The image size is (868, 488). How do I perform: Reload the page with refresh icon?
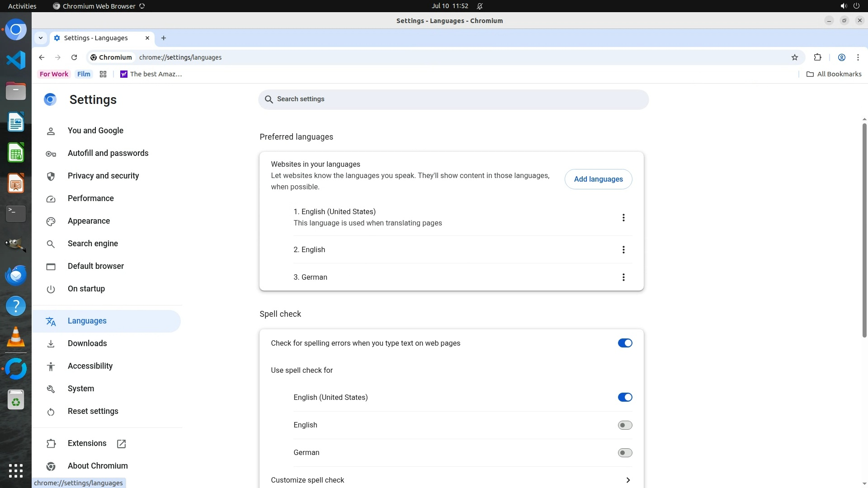74,57
